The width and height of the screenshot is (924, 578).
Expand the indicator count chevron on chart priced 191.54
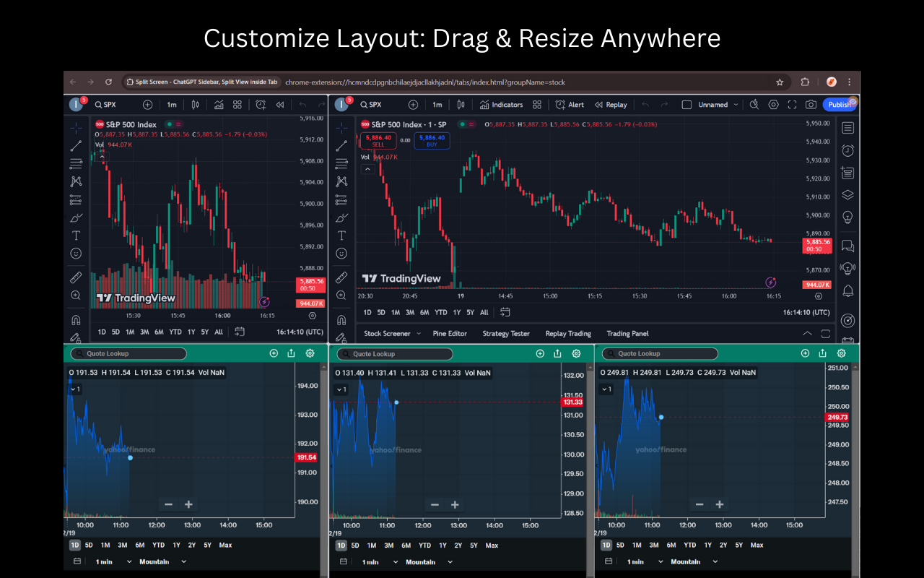(x=75, y=389)
